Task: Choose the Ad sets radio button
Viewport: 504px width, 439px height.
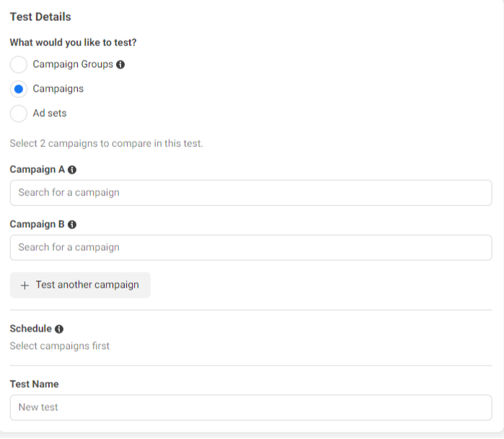Action: pyautogui.click(x=19, y=114)
